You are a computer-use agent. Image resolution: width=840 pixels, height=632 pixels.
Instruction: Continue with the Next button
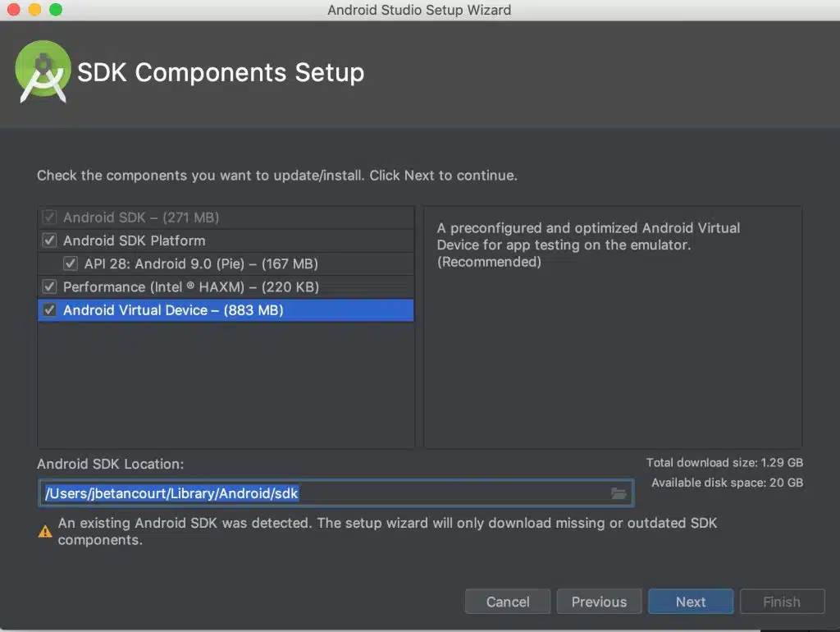(x=691, y=602)
